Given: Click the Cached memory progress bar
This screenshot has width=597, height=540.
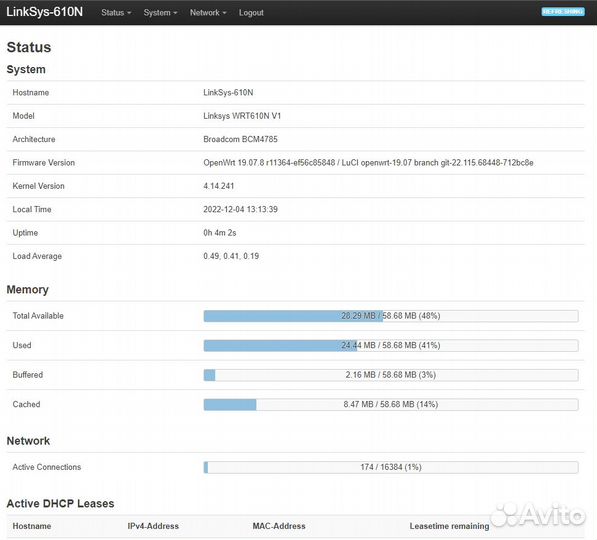Looking at the screenshot, I should click(391, 404).
